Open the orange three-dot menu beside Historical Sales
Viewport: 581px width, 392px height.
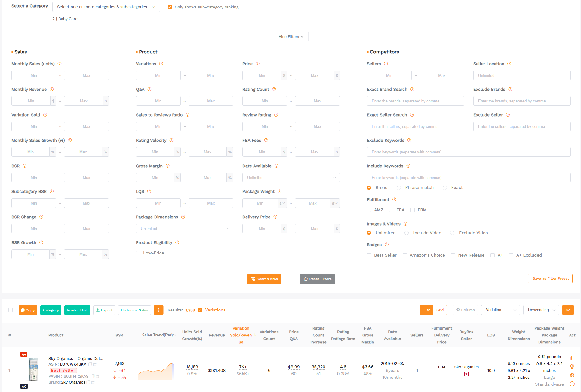(158, 310)
